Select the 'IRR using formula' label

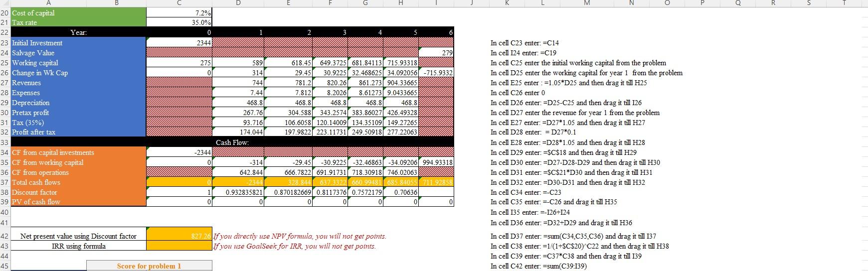tap(78, 246)
